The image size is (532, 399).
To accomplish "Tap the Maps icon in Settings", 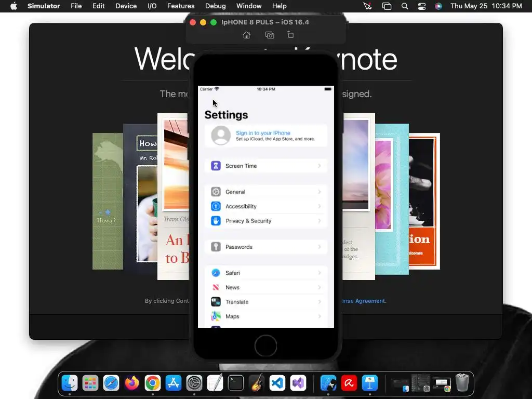I will [x=216, y=316].
